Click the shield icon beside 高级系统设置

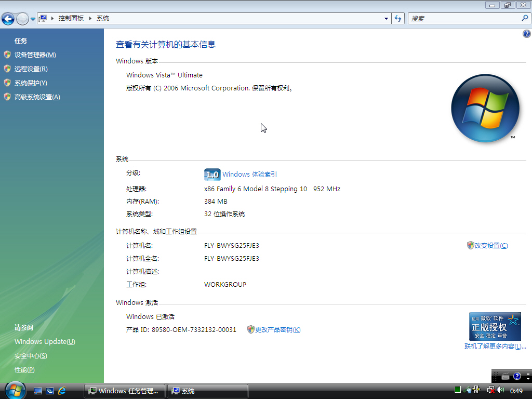point(7,97)
